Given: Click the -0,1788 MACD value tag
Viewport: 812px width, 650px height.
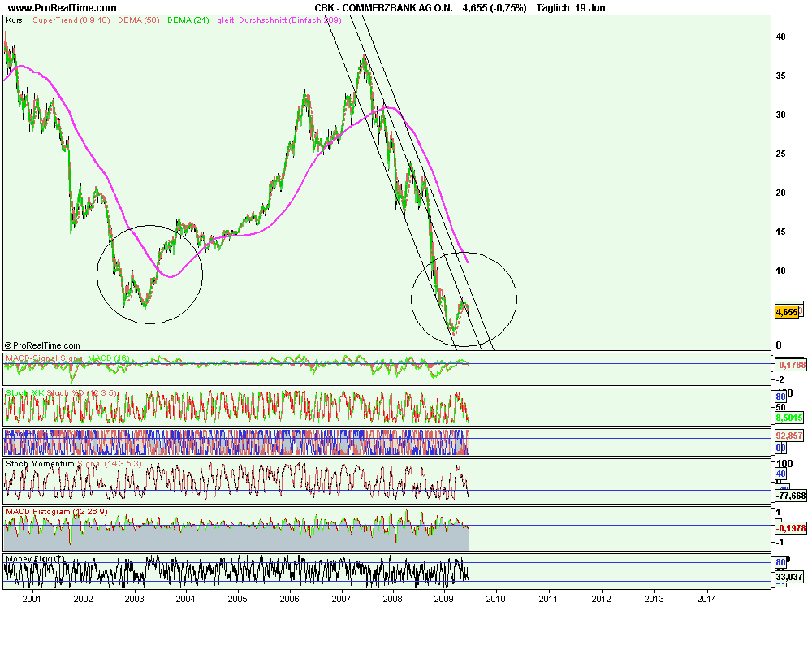Looking at the screenshot, I should point(791,365).
